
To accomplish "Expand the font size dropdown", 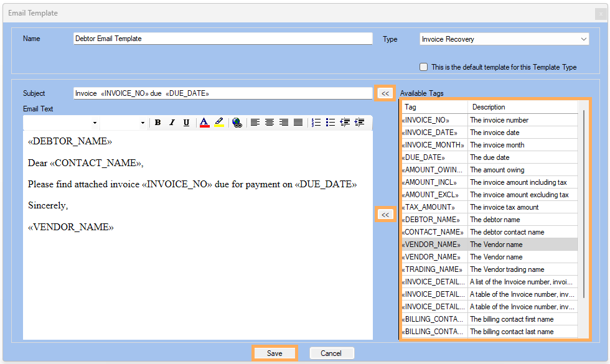I will 124,123.
